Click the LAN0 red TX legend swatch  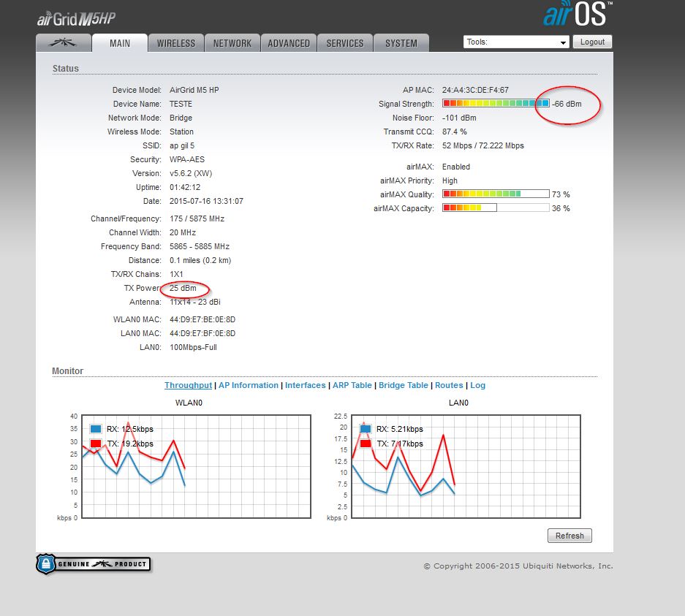[366, 444]
